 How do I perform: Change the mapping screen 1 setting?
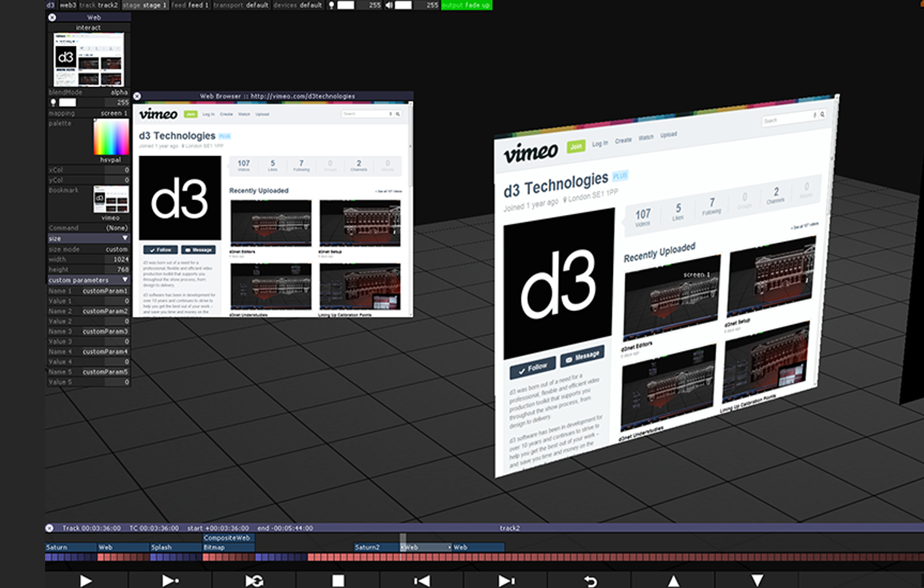point(88,113)
